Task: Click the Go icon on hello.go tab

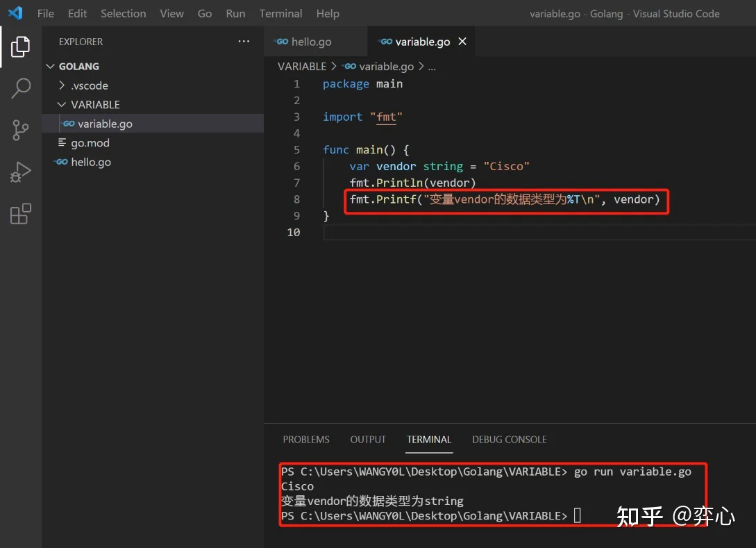Action: pos(282,42)
